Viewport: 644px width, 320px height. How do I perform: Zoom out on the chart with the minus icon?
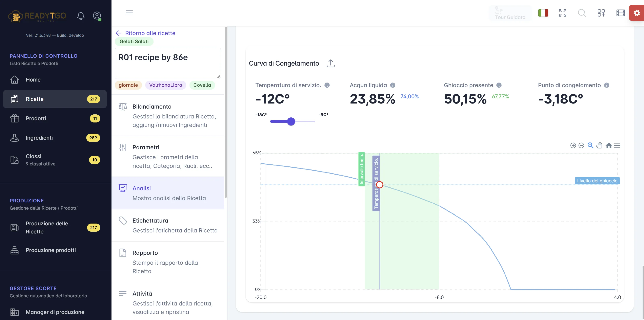pos(581,145)
